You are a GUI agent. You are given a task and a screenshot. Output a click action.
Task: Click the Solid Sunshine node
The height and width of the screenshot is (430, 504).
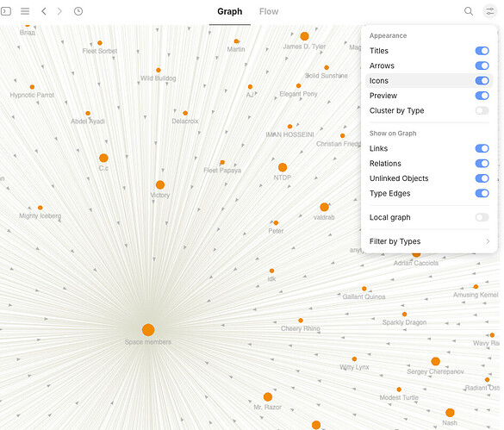[327, 67]
